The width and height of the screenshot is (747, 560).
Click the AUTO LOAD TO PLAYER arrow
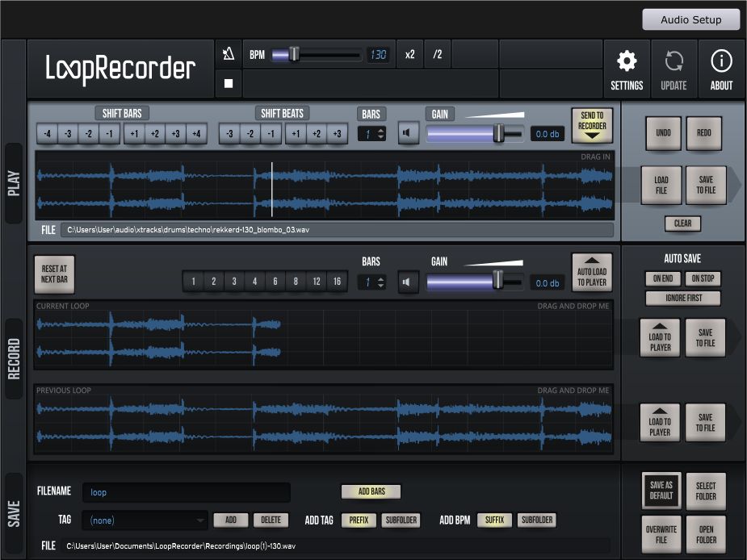pos(592,272)
